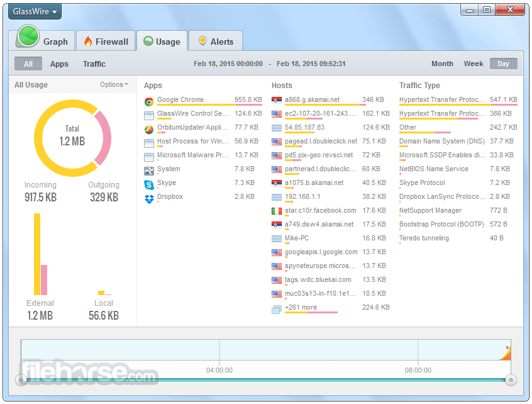Click host icon for 54.85.187.83

(x=277, y=128)
